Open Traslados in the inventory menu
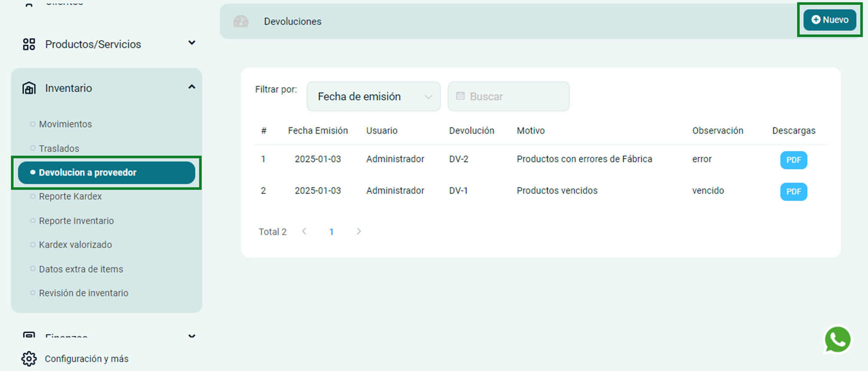Image resolution: width=868 pixels, height=371 pixels. 59,149
